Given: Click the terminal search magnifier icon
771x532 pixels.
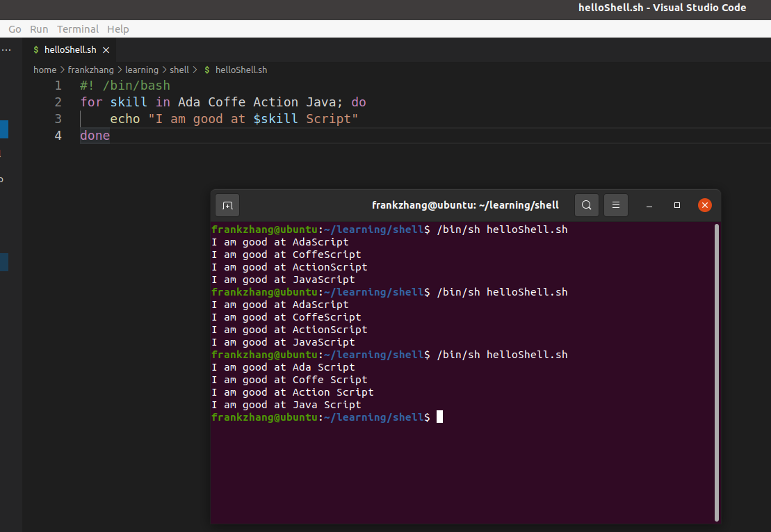Looking at the screenshot, I should pos(587,206).
